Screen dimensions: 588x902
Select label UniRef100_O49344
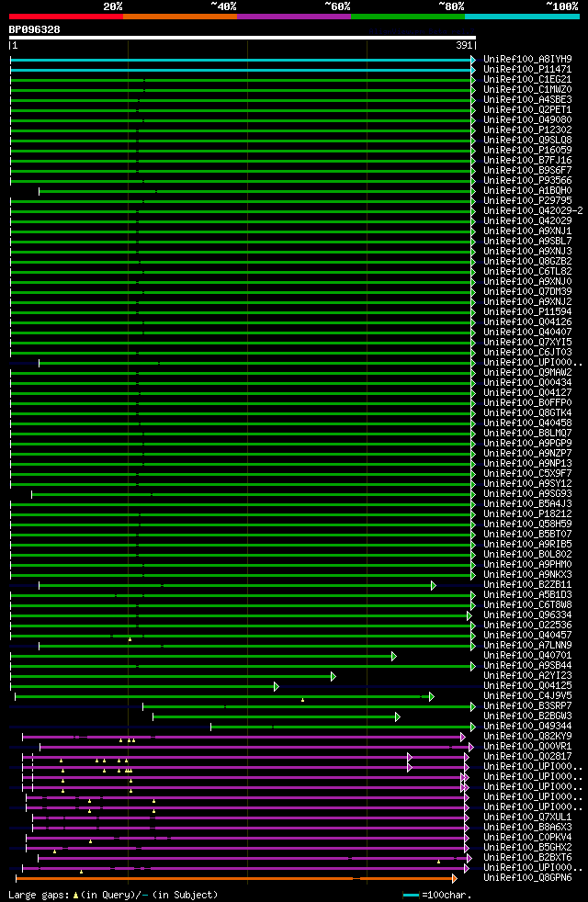point(527,726)
